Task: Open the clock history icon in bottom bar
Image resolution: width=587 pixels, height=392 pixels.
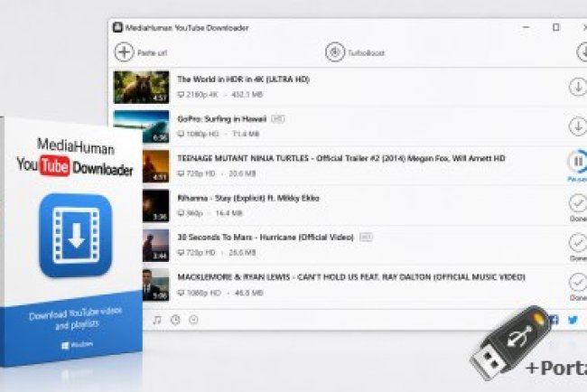Action: 175,320
